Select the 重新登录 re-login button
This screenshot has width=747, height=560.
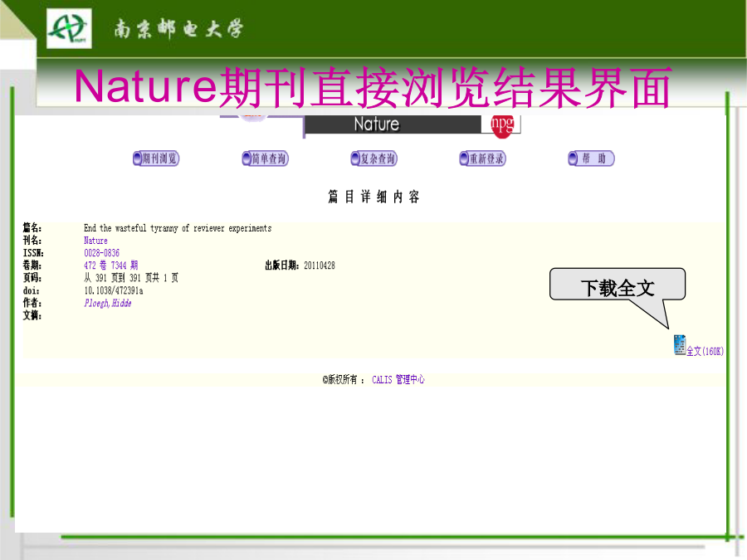point(482,158)
